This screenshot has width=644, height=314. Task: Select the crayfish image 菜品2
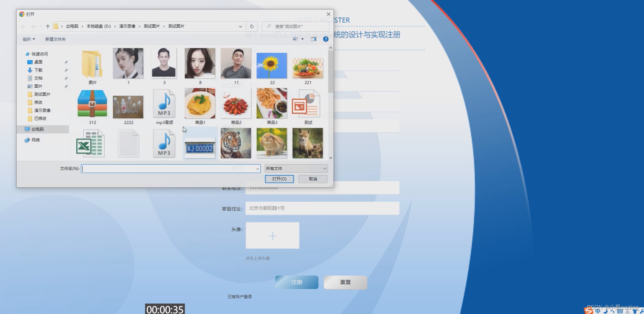(x=236, y=103)
